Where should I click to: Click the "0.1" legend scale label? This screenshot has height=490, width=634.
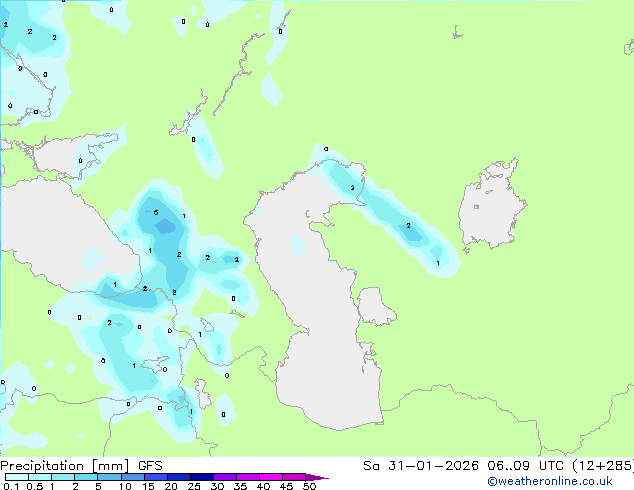coord(12,486)
